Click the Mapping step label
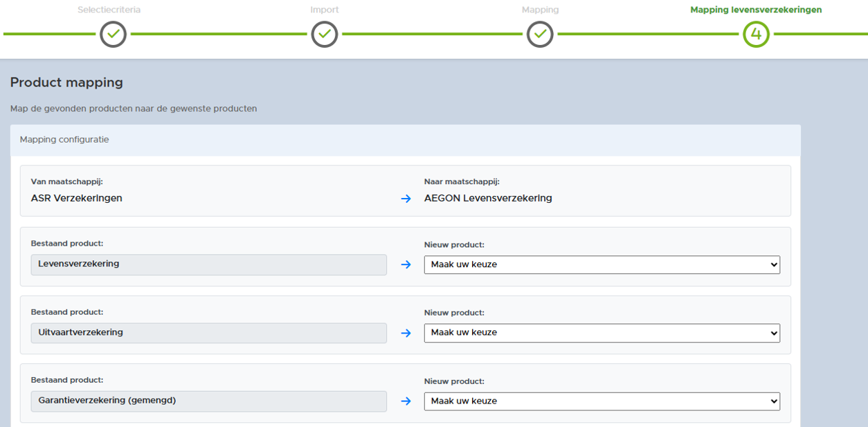 click(540, 10)
